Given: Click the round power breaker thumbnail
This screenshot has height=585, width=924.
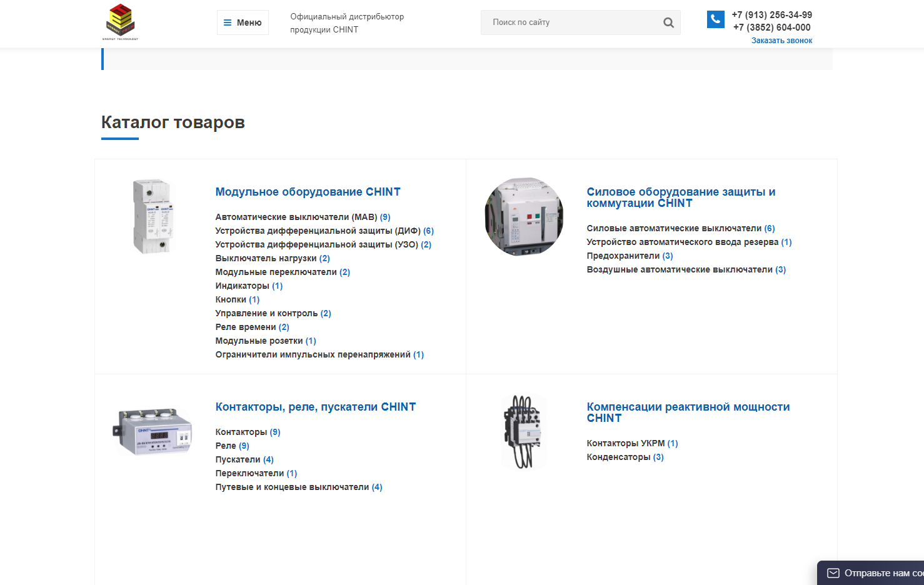Looking at the screenshot, I should pyautogui.click(x=524, y=217).
